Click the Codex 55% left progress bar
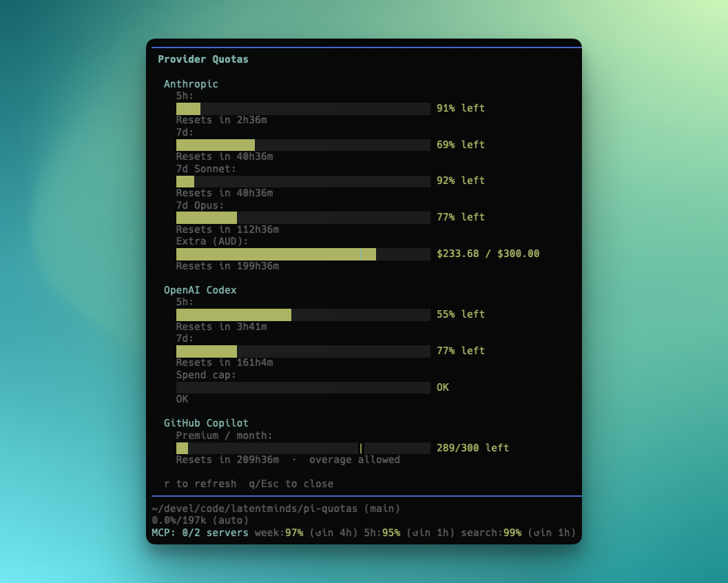 coord(303,315)
